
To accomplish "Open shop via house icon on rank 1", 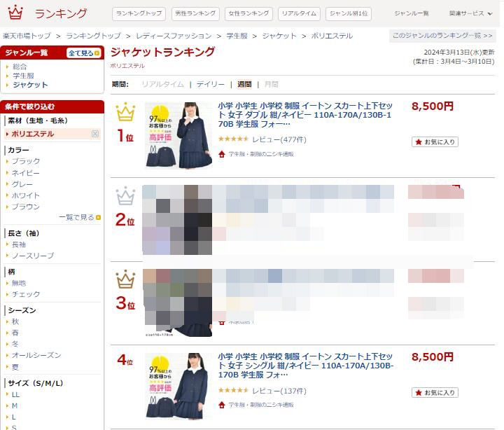I will pyautogui.click(x=222, y=154).
